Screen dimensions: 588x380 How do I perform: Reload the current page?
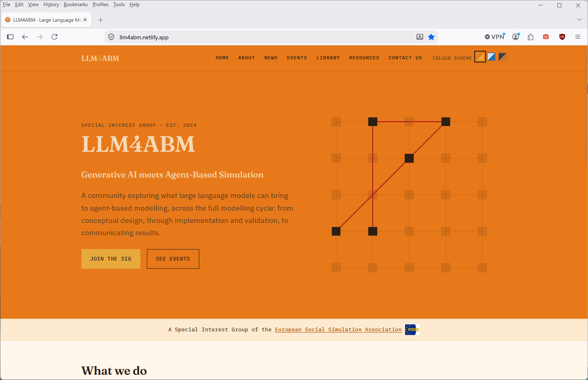(x=54, y=37)
